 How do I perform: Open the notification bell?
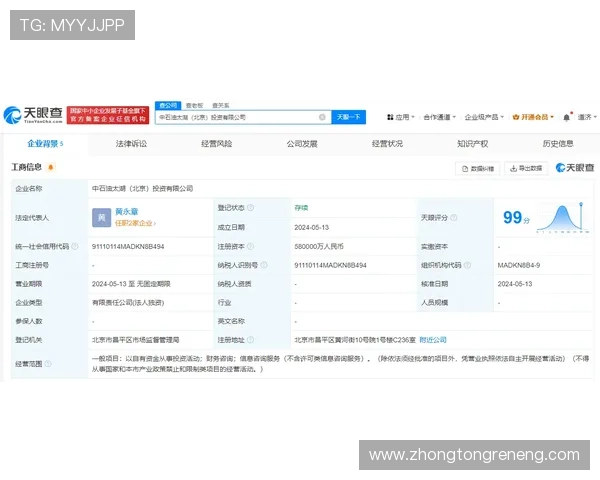click(567, 117)
